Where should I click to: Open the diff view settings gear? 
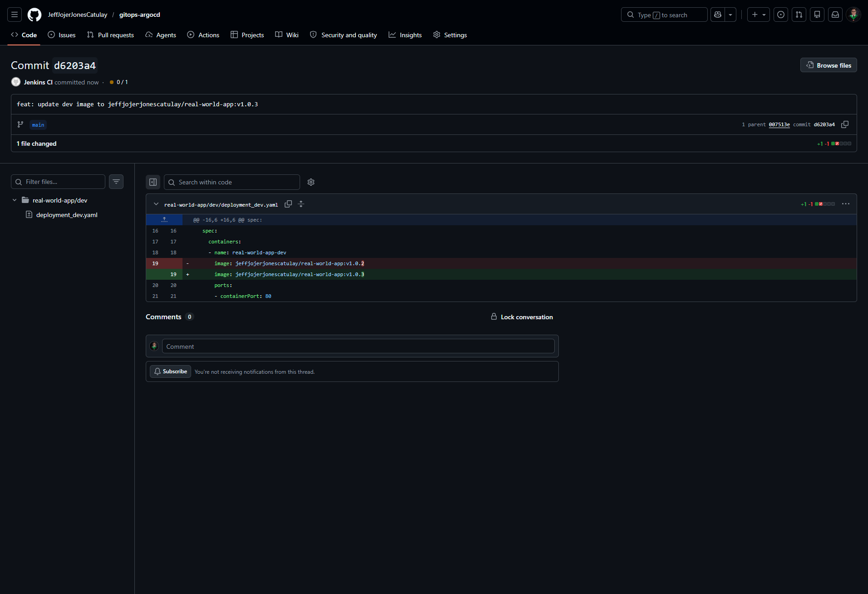(x=311, y=182)
